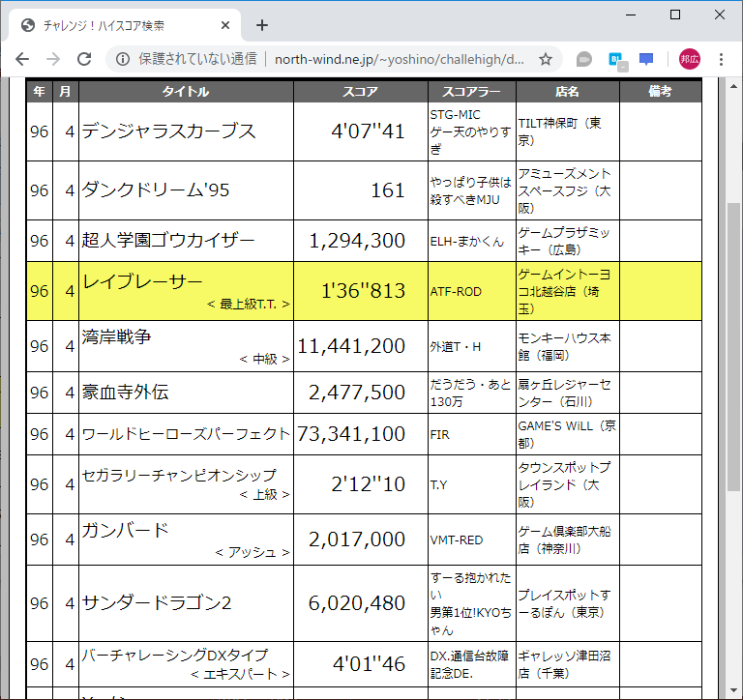
Task: Click the ＜ アッシュ ＞ subtitle
Action: pyautogui.click(x=253, y=552)
